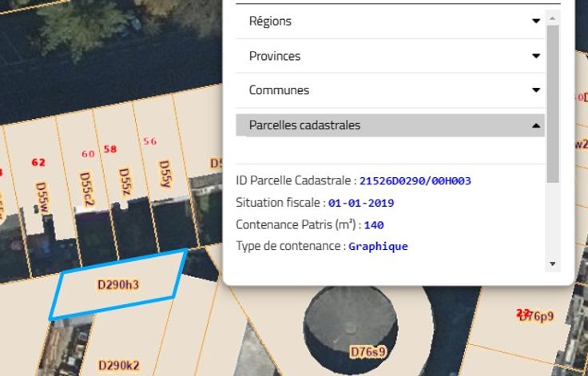Image resolution: width=588 pixels, height=376 pixels.
Task: Click the panel scrollbar up arrow
Action: coord(551,16)
